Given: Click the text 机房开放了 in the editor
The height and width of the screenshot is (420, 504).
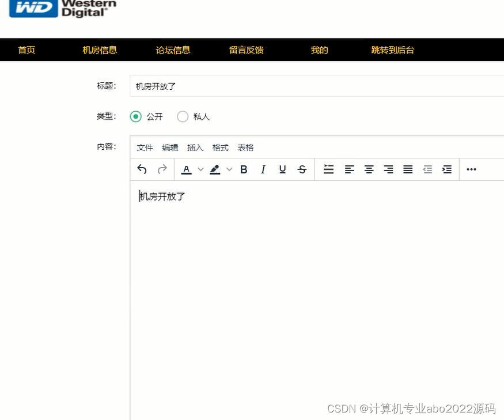Looking at the screenshot, I should (162, 196).
